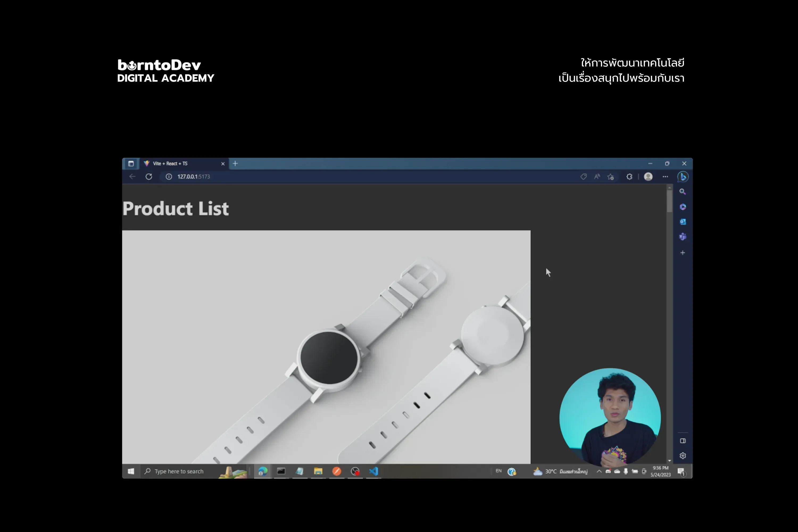
Task: Click the shopping price tag icon
Action: point(583,177)
